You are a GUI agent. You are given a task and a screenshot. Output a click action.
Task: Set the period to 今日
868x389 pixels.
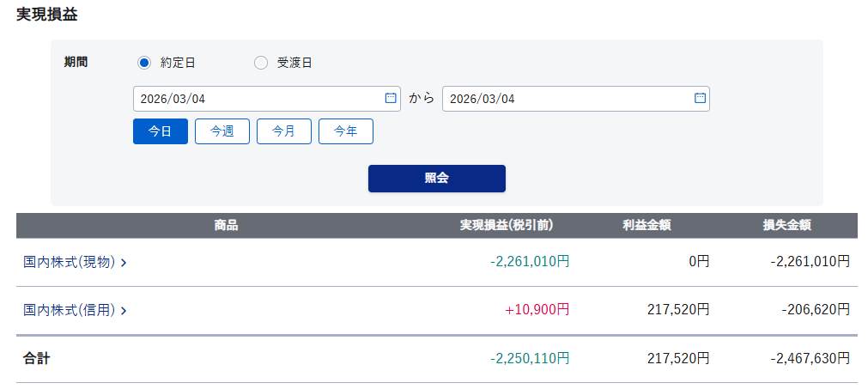click(x=161, y=131)
